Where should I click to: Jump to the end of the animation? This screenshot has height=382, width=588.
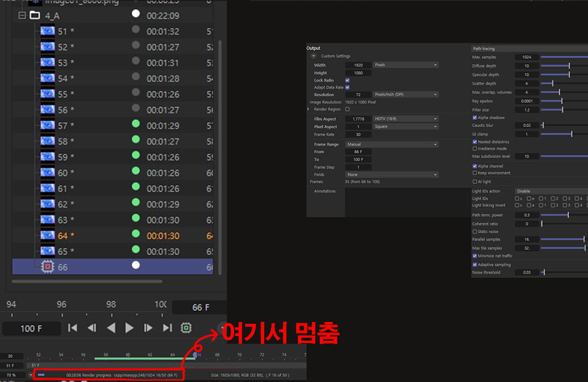tap(167, 328)
